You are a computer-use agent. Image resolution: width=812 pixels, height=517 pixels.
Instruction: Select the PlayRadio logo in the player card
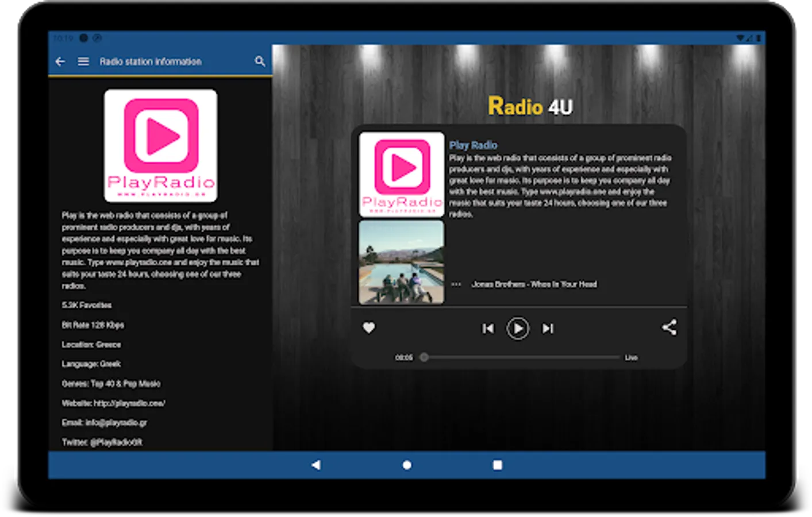click(402, 175)
